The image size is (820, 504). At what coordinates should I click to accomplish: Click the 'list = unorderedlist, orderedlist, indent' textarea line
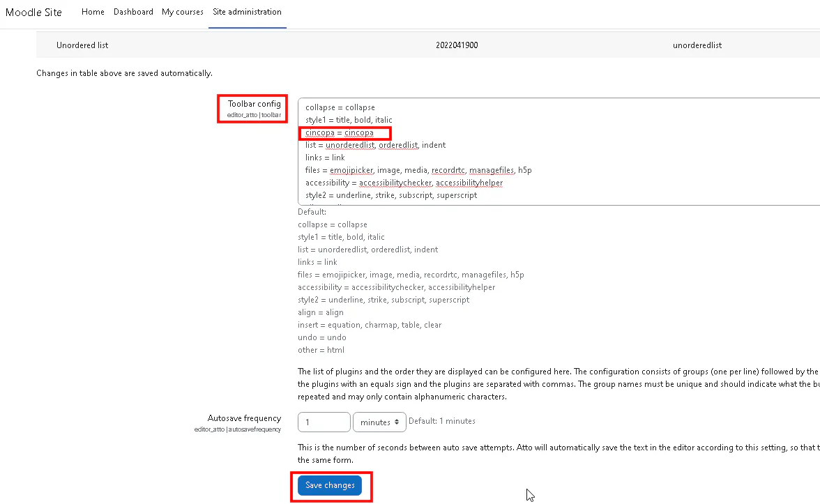[x=375, y=145]
